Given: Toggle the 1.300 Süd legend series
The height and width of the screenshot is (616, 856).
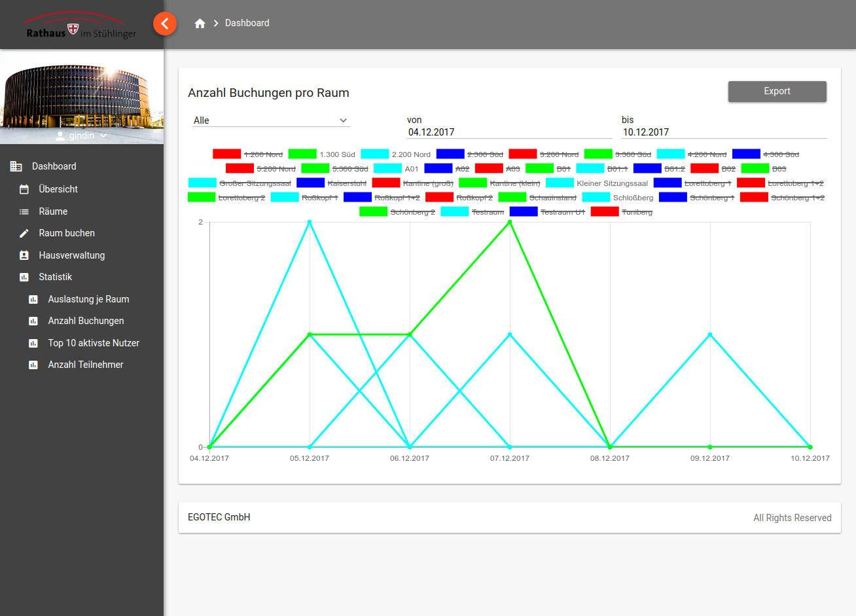Looking at the screenshot, I should [322, 154].
